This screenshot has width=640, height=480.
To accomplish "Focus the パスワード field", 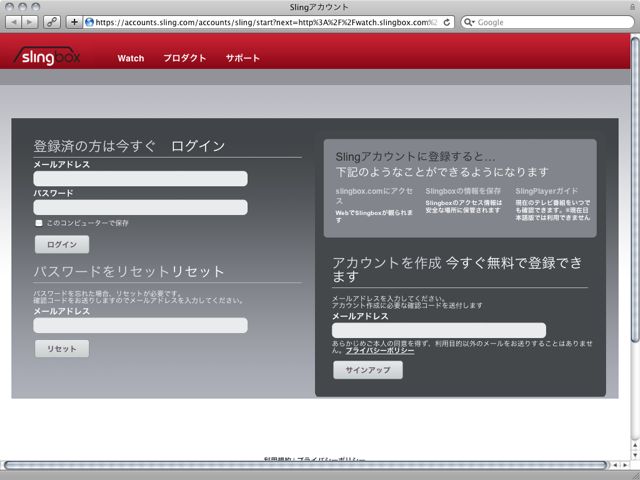I will [140, 207].
